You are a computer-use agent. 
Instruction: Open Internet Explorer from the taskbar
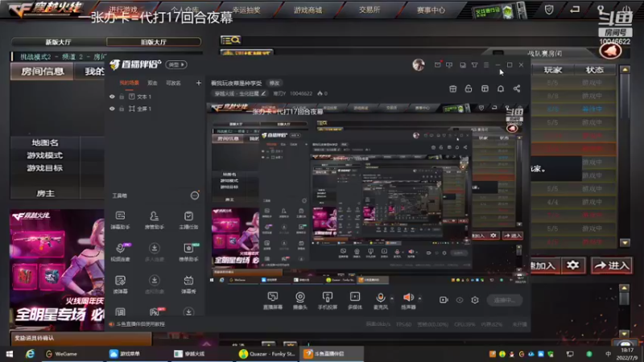point(30,354)
